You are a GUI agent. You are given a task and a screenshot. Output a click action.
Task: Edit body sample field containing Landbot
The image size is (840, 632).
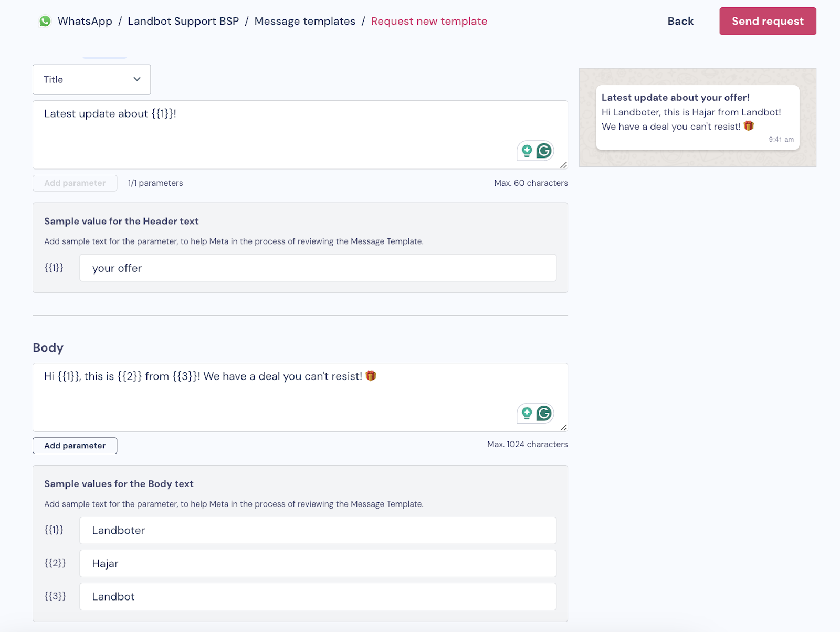(x=318, y=596)
